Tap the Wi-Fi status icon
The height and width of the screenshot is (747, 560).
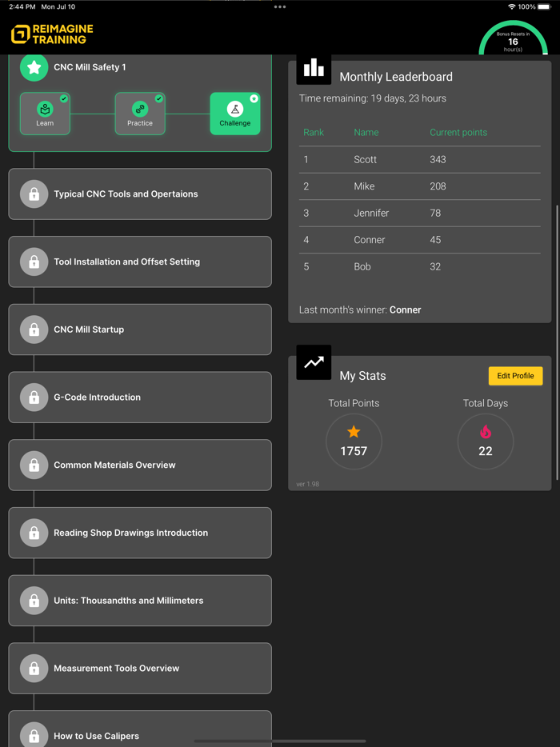[512, 6]
